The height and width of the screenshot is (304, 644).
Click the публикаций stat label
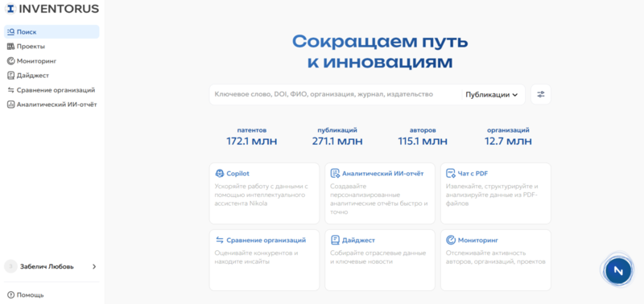click(337, 130)
